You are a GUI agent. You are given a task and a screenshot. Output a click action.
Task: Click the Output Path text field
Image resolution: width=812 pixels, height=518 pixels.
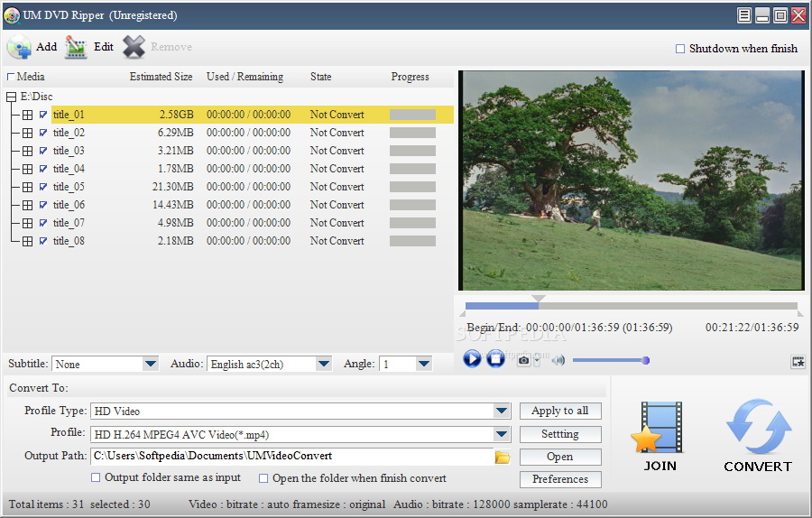[291, 457]
